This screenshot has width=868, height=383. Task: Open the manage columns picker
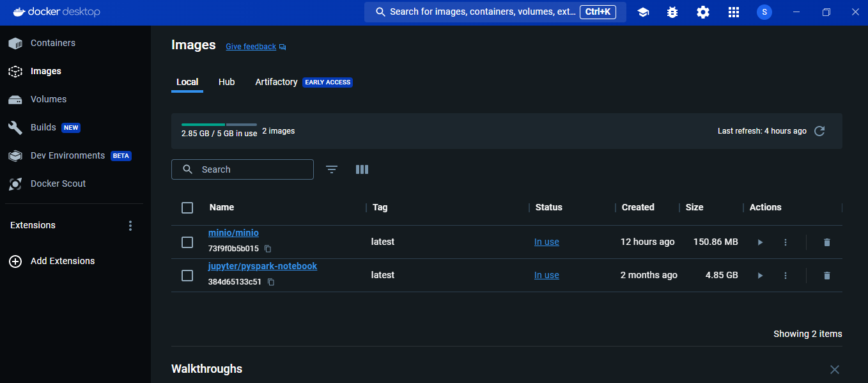tap(362, 169)
